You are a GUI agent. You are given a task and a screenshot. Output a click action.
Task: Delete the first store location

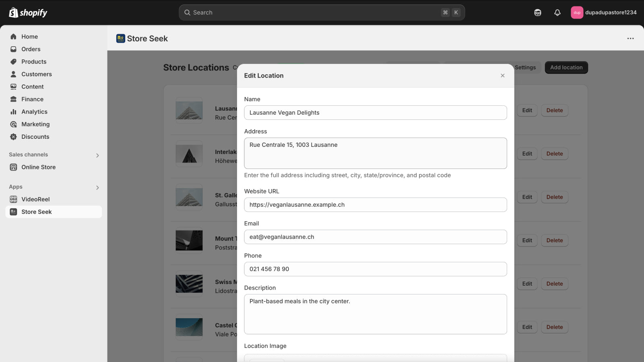pyautogui.click(x=554, y=110)
